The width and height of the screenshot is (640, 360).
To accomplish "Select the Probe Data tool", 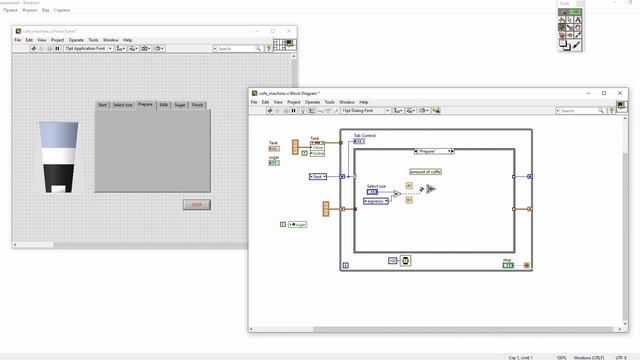I will click(x=570, y=35).
